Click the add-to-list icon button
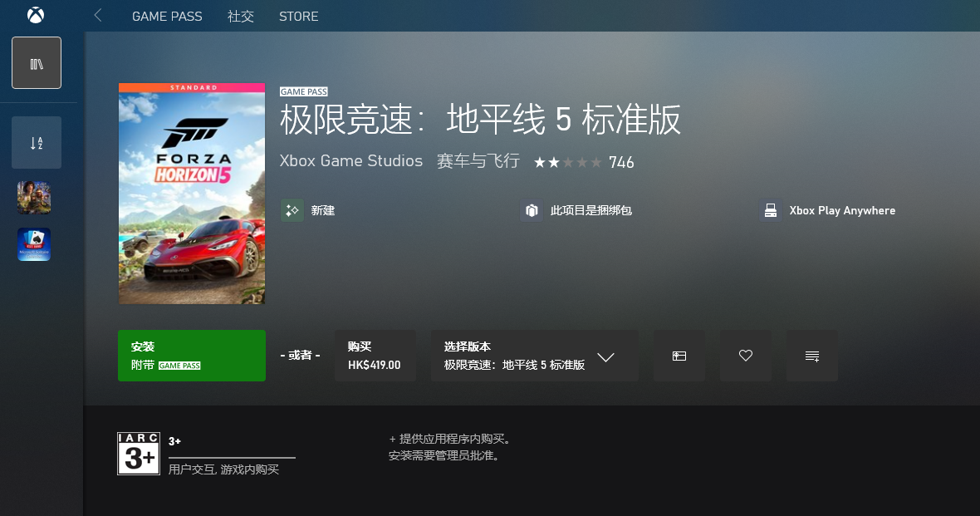The width and height of the screenshot is (980, 516). click(812, 356)
